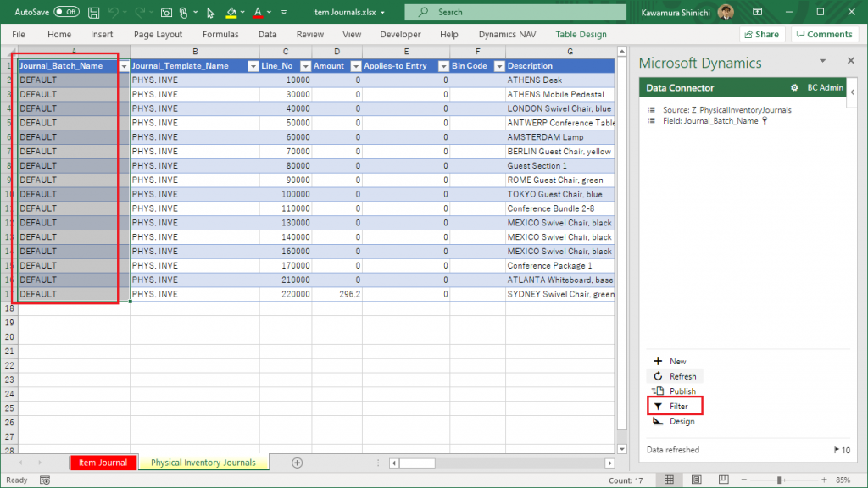This screenshot has width=868, height=488.
Task: Open the File menu
Action: click(19, 34)
